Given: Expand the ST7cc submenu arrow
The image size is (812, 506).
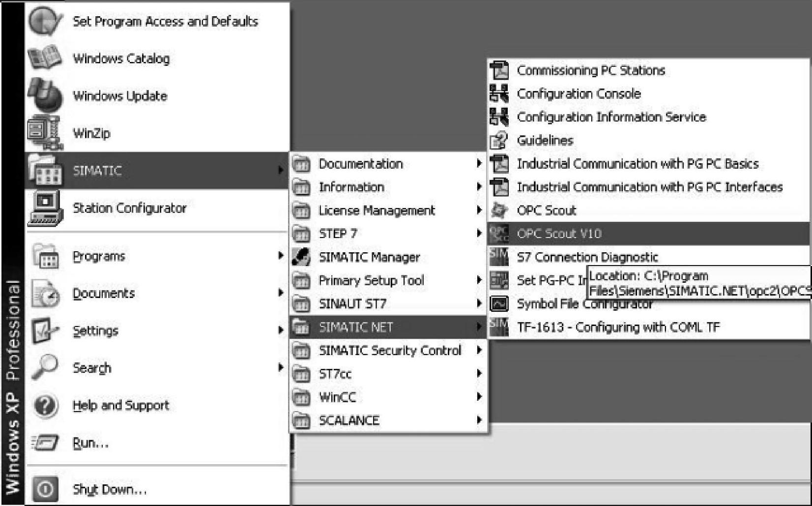Looking at the screenshot, I should (479, 373).
